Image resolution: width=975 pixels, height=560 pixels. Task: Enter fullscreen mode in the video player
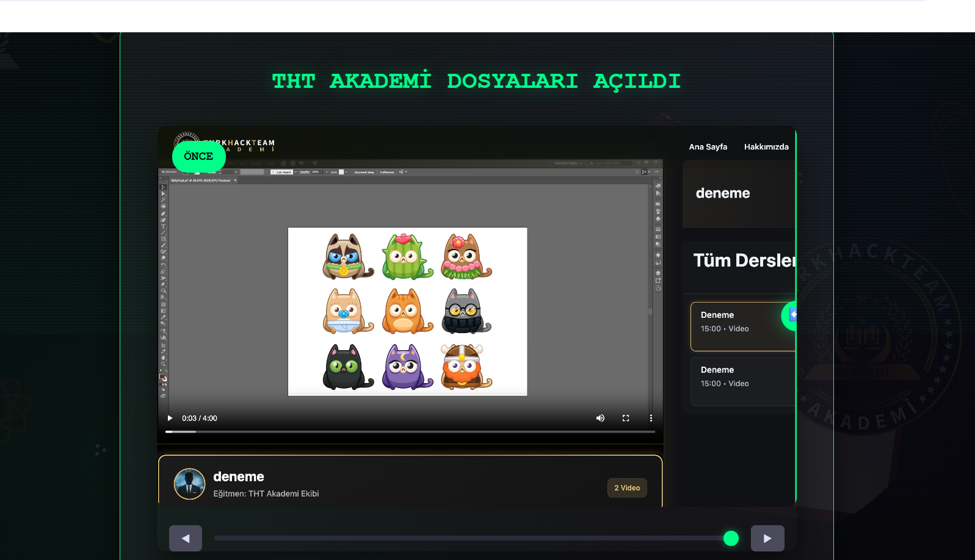click(626, 418)
